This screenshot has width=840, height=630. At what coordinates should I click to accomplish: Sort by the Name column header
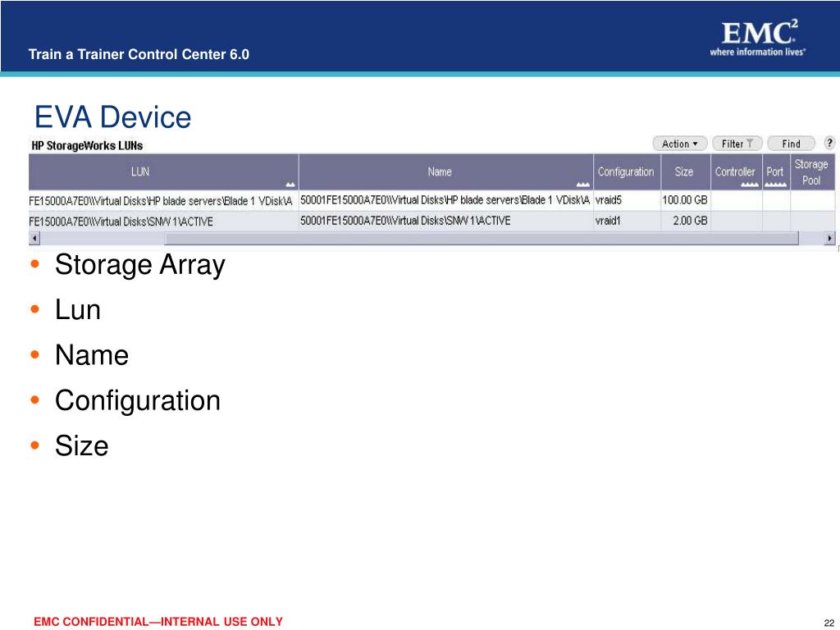tap(445, 172)
